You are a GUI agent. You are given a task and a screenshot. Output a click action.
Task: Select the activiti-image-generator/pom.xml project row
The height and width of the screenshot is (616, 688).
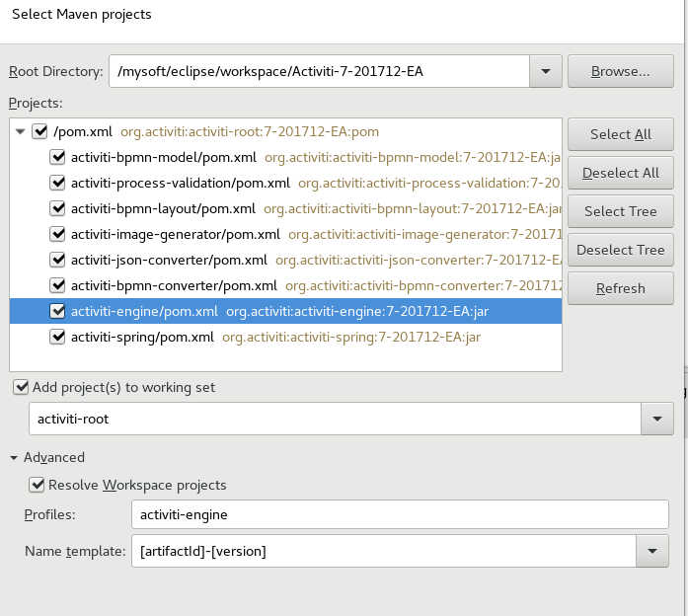point(175,234)
